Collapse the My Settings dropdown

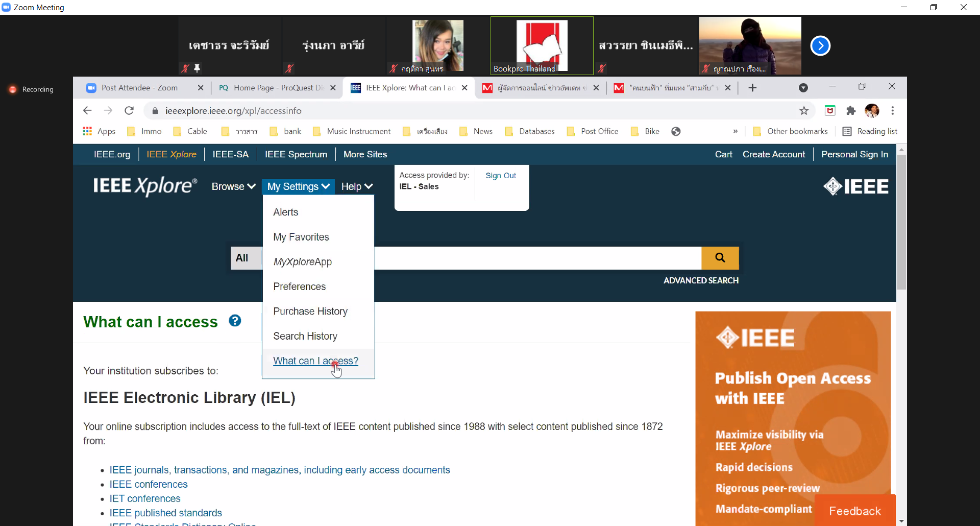(298, 187)
